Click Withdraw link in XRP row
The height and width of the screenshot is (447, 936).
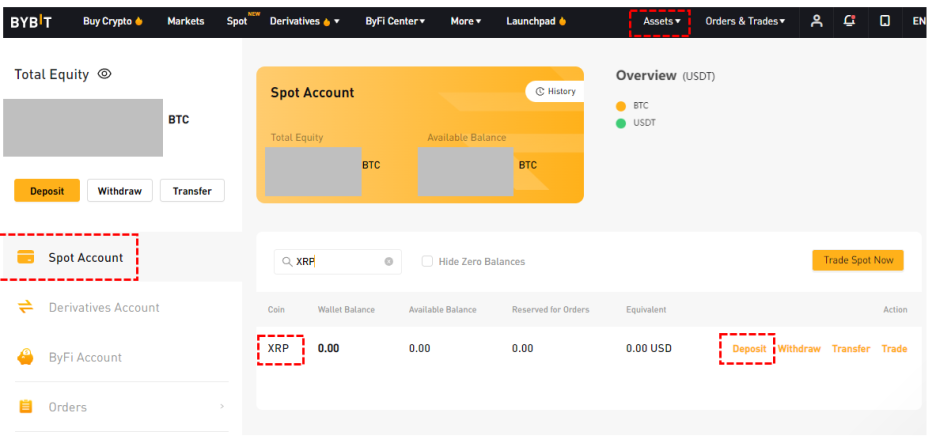[799, 349]
